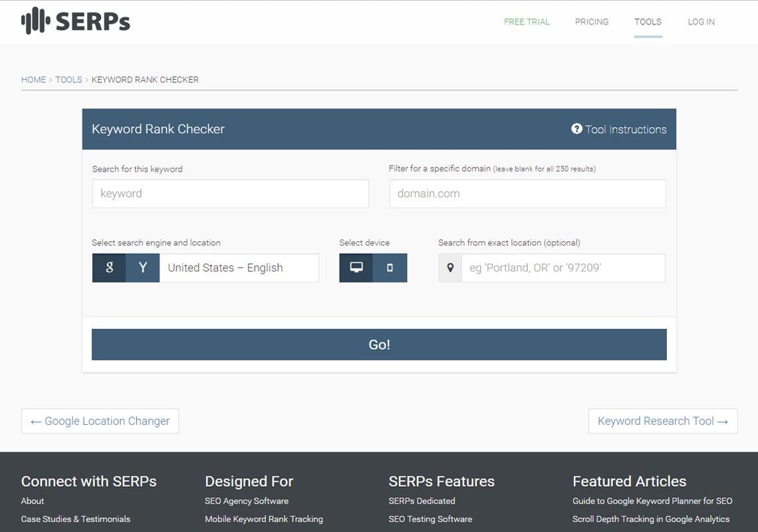This screenshot has width=758, height=532.
Task: Click 'SERPs Features' footer heading
Action: [442, 481]
